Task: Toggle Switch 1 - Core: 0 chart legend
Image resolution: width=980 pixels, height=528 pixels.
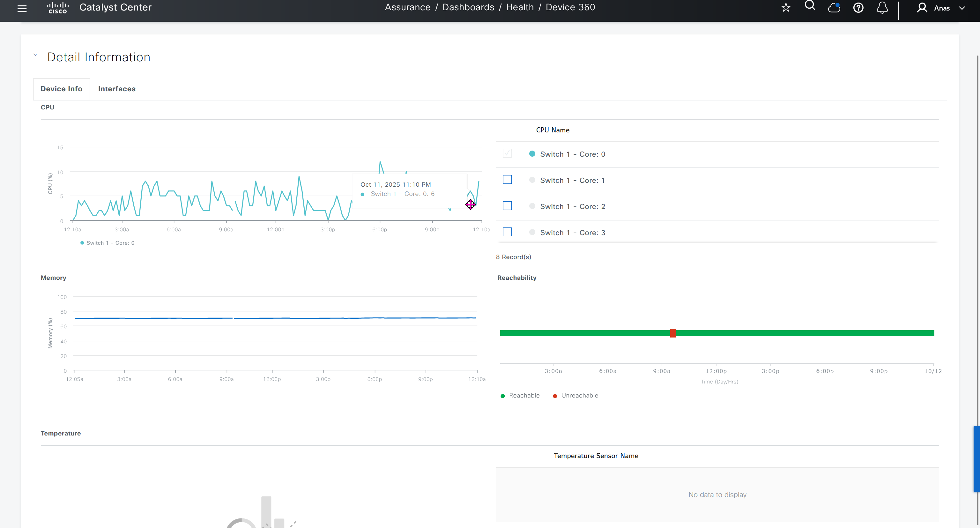Action: pyautogui.click(x=107, y=243)
